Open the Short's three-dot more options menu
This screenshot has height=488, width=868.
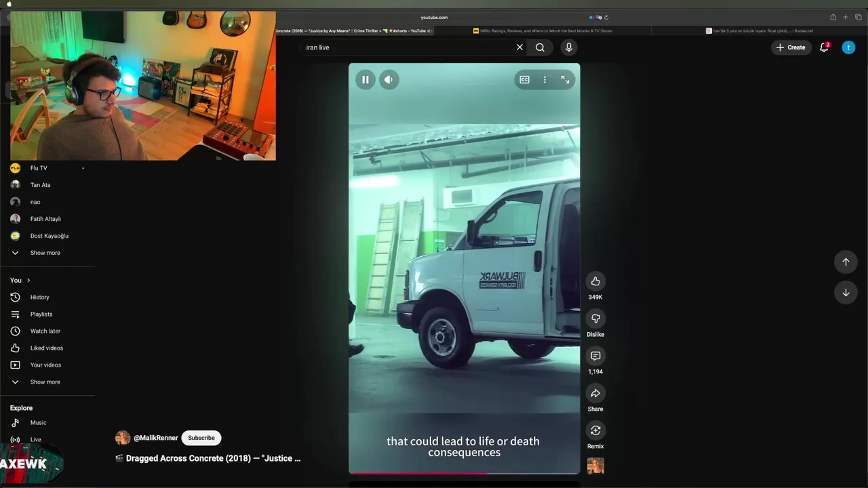tap(545, 79)
